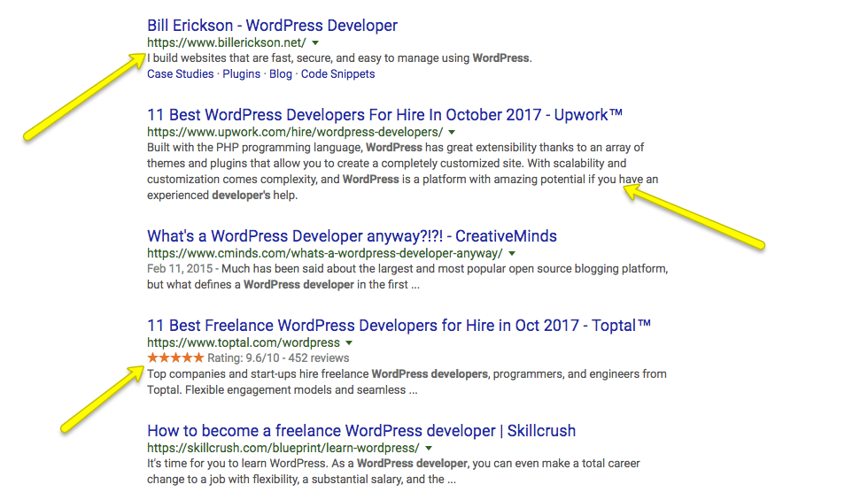This screenshot has height=500, width=868.
Task: Expand the dropdown arrow beside upwork.com URL
Action: pyautogui.click(x=452, y=132)
